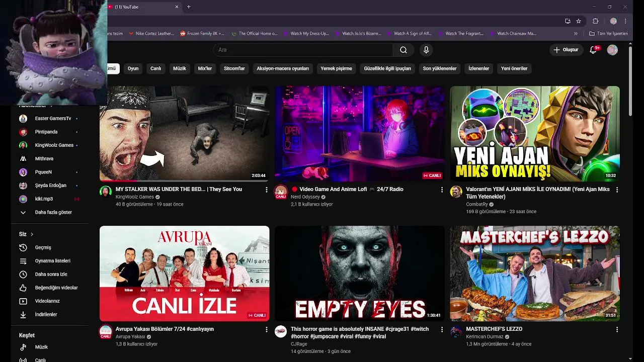644x362 pixels.
Task: Open Easter GamersTv subscription
Action: coord(49,119)
